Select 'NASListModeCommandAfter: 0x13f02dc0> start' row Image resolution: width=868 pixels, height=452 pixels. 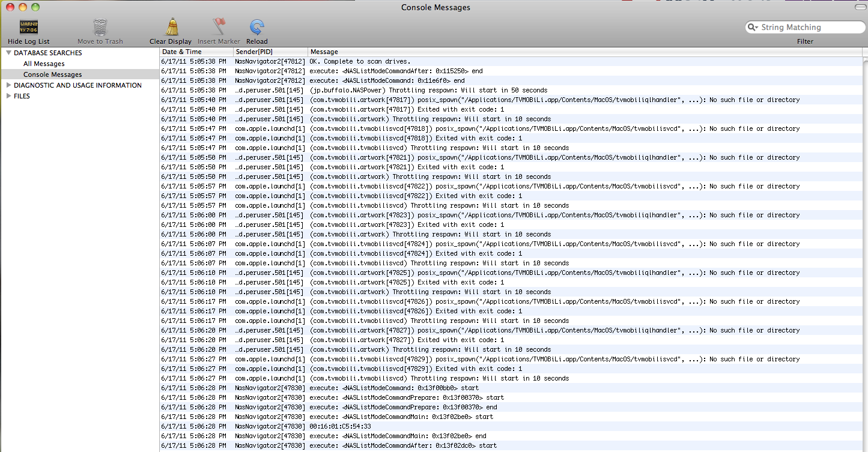tap(511, 445)
